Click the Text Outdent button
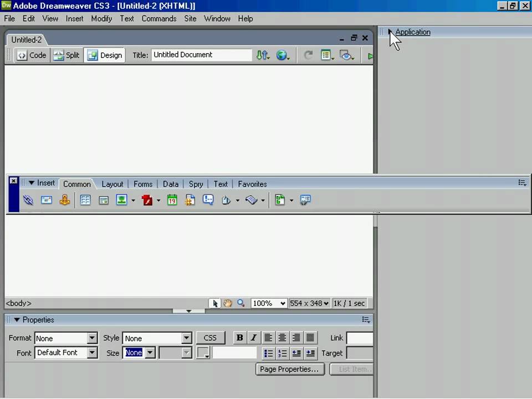The width and height of the screenshot is (532, 399). (296, 354)
